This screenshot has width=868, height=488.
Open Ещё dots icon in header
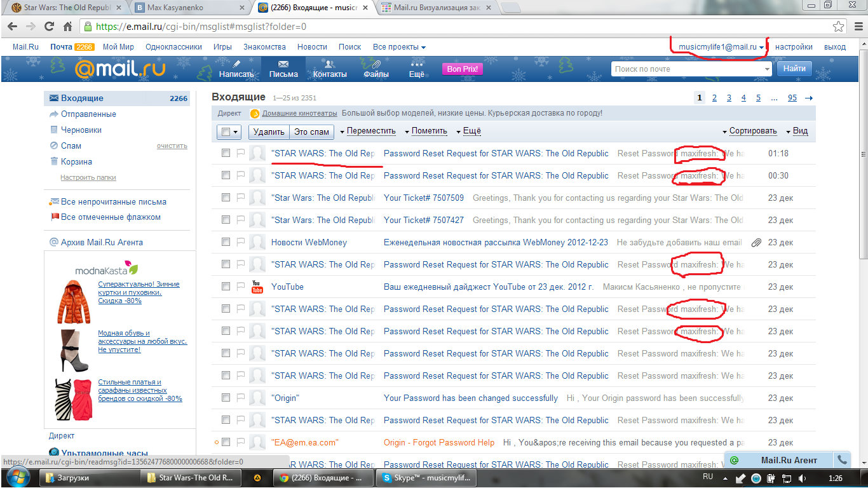(417, 64)
